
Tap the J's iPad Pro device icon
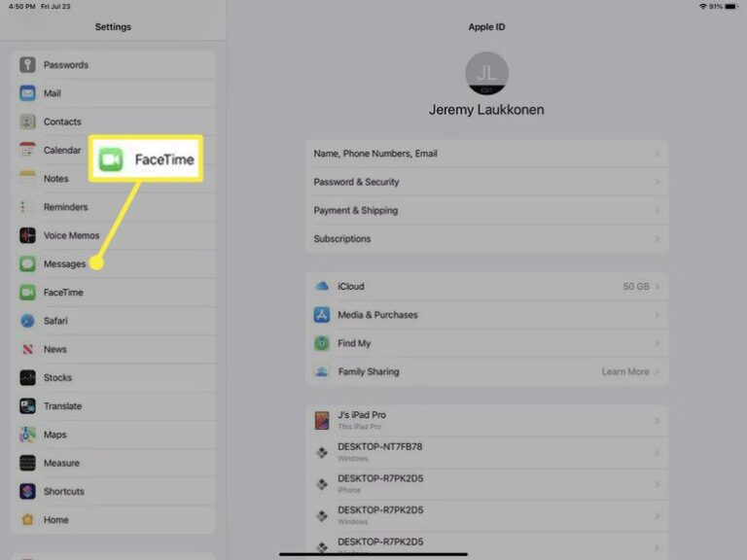(x=322, y=421)
